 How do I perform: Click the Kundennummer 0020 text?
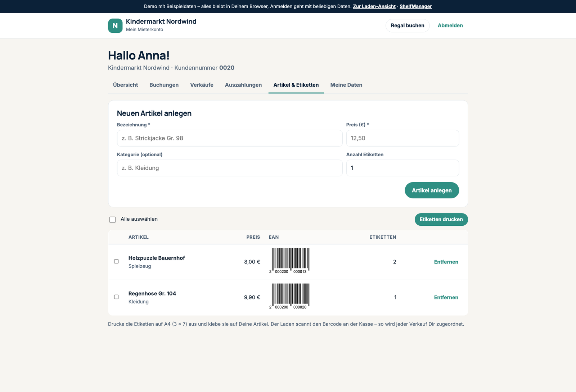pyautogui.click(x=204, y=68)
